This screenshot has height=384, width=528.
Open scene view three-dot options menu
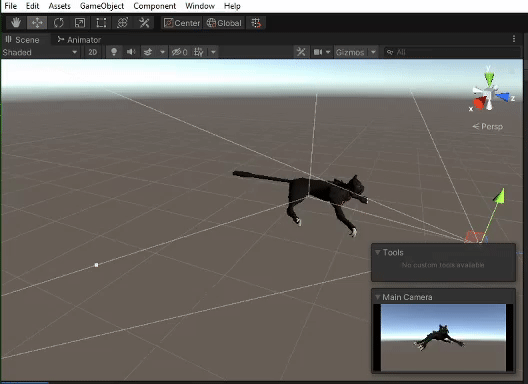pyautogui.click(x=514, y=39)
